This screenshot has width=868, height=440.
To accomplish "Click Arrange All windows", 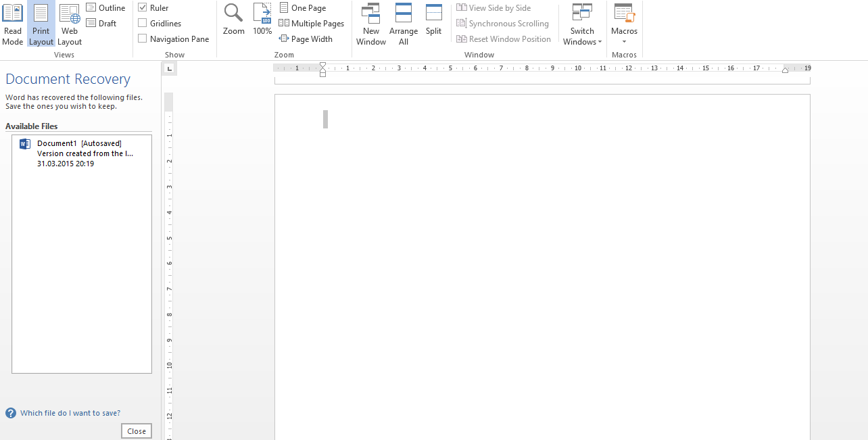I will click(404, 24).
